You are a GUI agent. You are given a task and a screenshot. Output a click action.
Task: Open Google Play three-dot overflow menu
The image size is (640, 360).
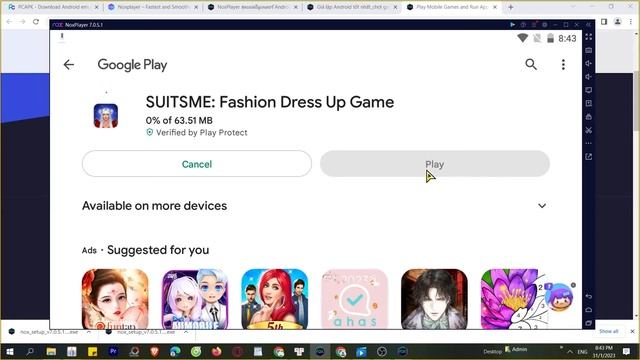[x=563, y=64]
